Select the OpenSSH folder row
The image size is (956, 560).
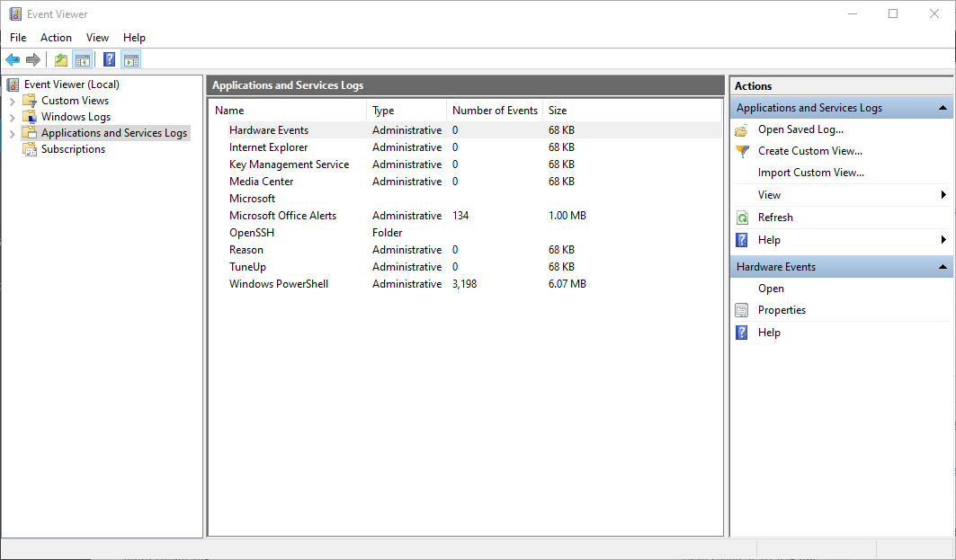click(x=466, y=233)
